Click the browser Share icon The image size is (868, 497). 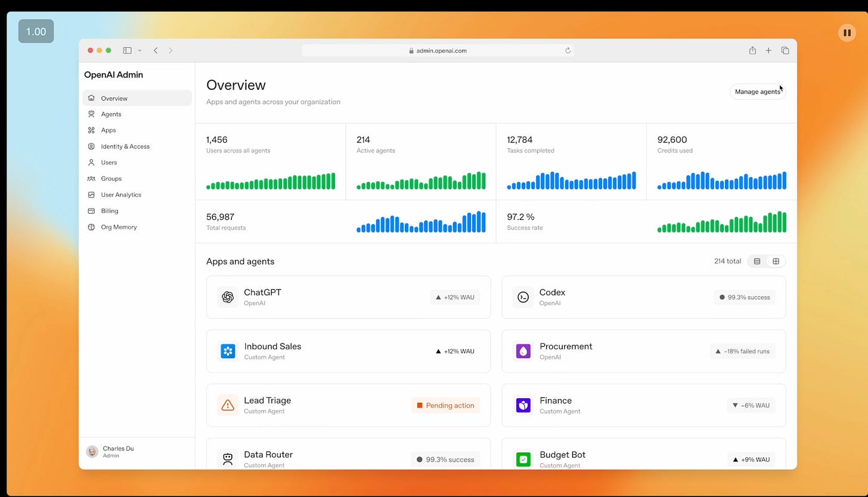click(x=752, y=51)
